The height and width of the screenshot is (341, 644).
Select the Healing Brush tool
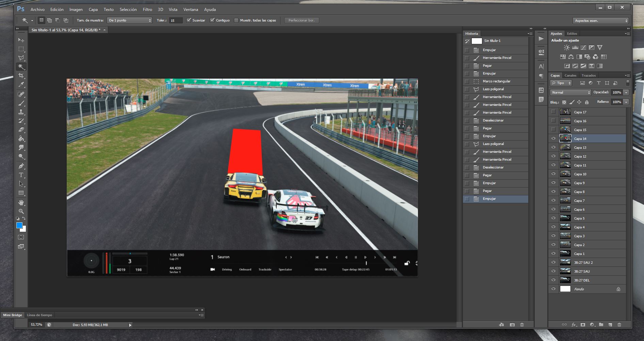(x=21, y=94)
